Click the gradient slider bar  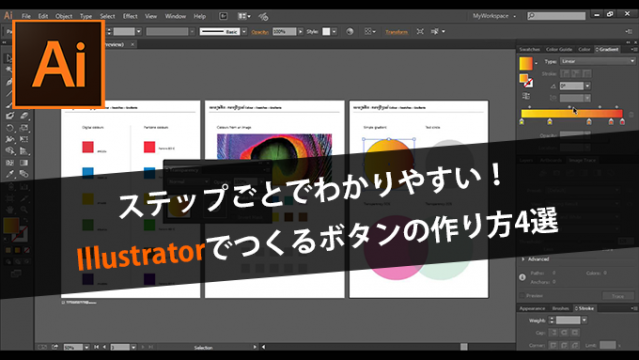[572, 114]
